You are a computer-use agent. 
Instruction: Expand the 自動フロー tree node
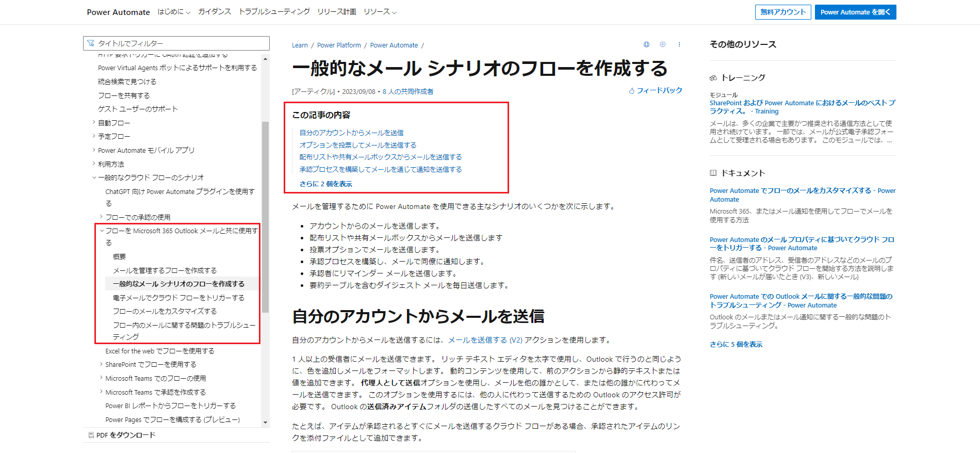[94, 122]
